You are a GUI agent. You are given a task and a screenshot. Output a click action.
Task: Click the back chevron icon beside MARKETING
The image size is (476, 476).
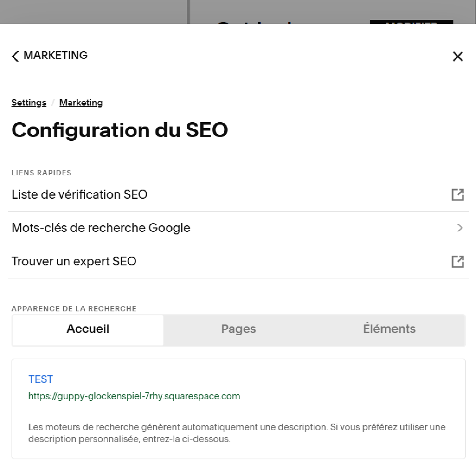(15, 56)
